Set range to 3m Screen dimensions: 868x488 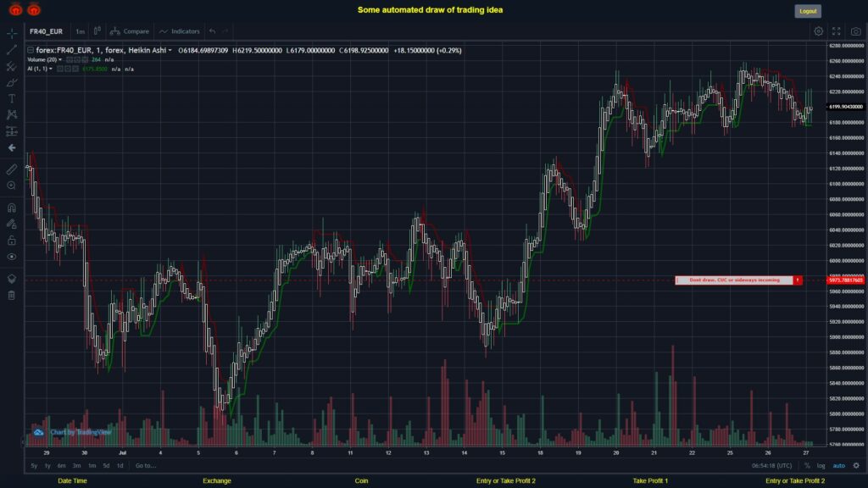pyautogui.click(x=76, y=466)
